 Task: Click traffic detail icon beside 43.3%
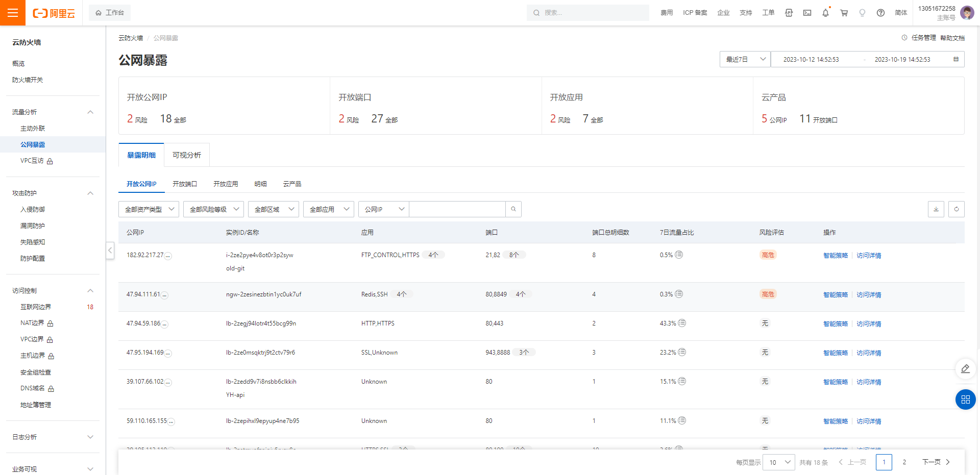coord(682,323)
